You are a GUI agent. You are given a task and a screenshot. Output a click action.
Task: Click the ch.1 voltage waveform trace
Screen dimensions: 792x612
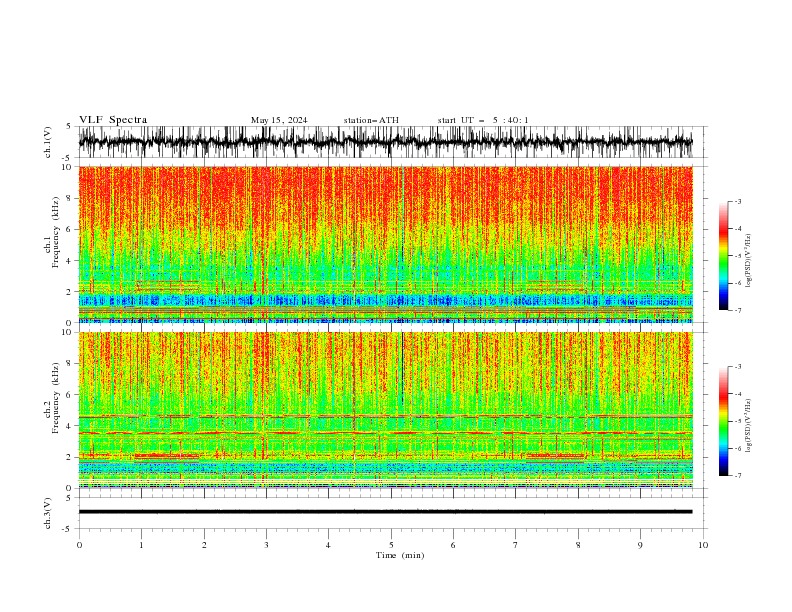(x=385, y=142)
